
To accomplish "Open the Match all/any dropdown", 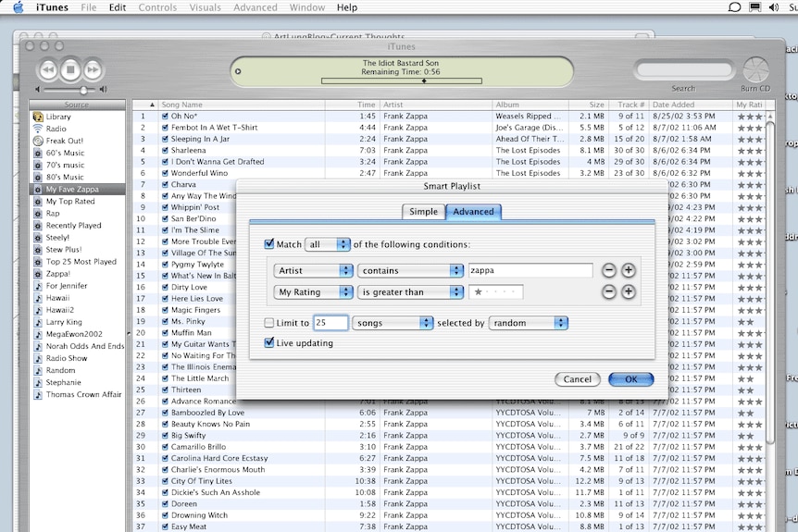I will click(327, 244).
